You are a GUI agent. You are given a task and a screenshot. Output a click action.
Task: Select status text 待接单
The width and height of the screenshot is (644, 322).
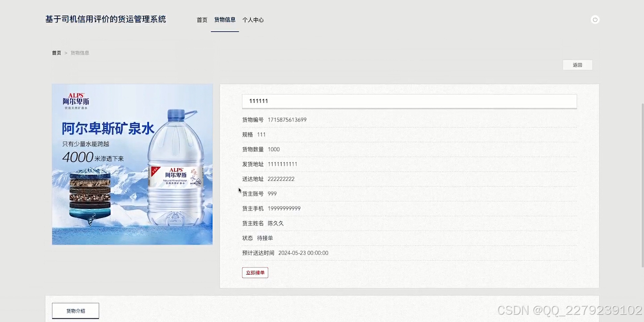[265, 238]
